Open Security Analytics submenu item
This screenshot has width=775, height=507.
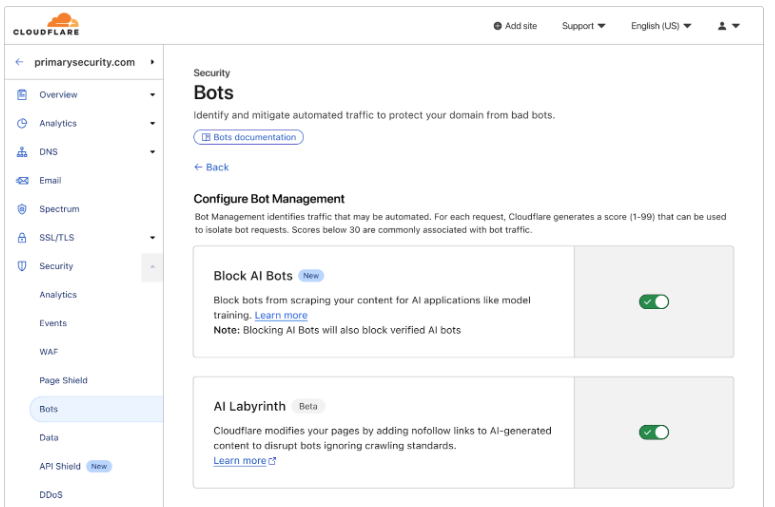[58, 295]
